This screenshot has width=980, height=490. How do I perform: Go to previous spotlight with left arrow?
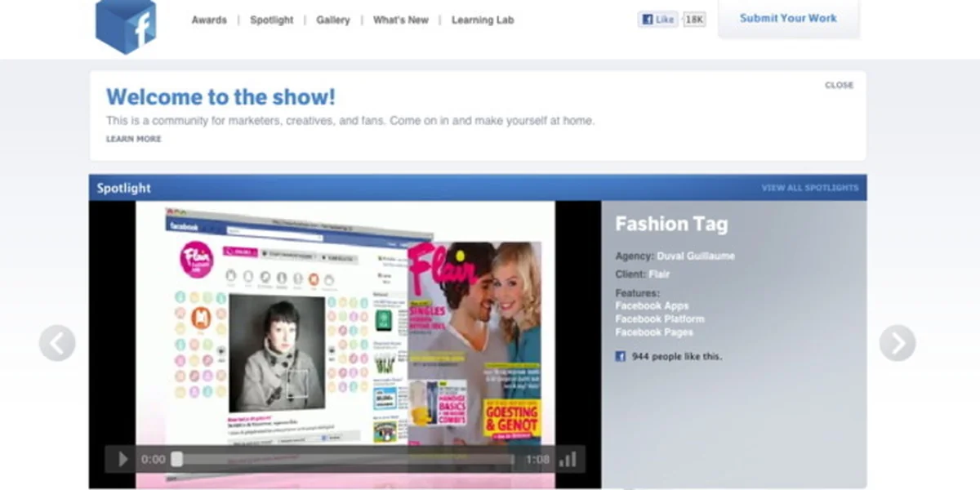point(57,343)
